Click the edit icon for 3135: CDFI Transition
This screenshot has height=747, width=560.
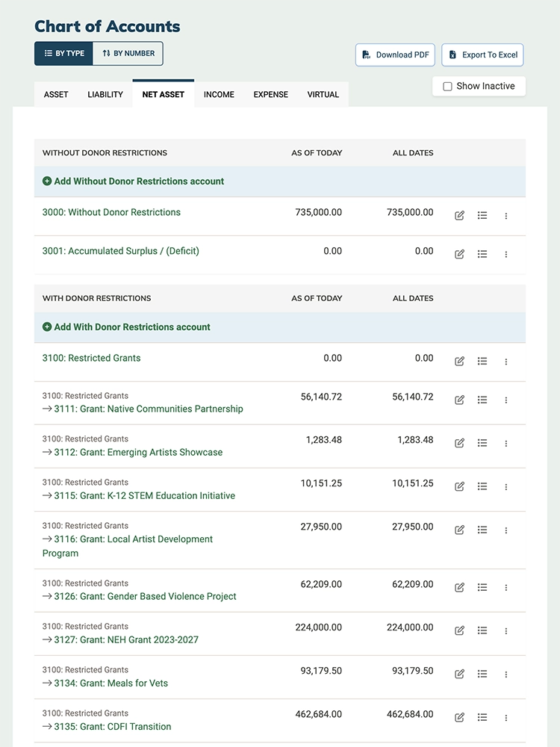pos(459,717)
